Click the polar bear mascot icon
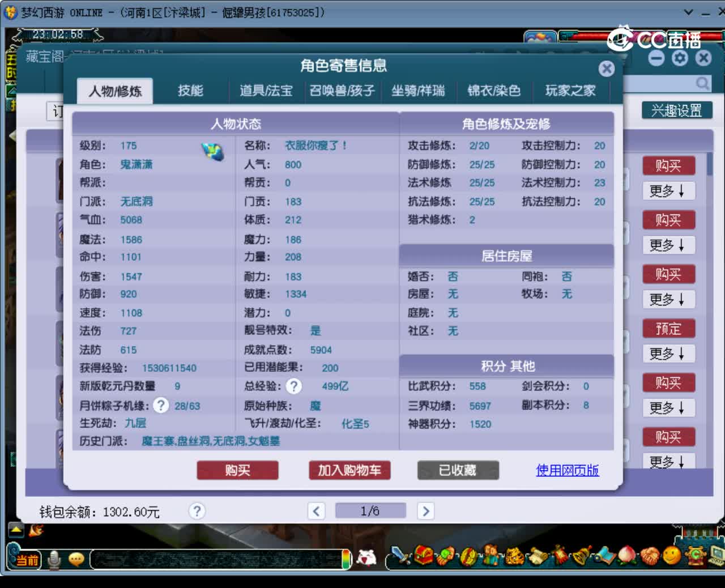Image resolution: width=725 pixels, height=588 pixels. 366,559
